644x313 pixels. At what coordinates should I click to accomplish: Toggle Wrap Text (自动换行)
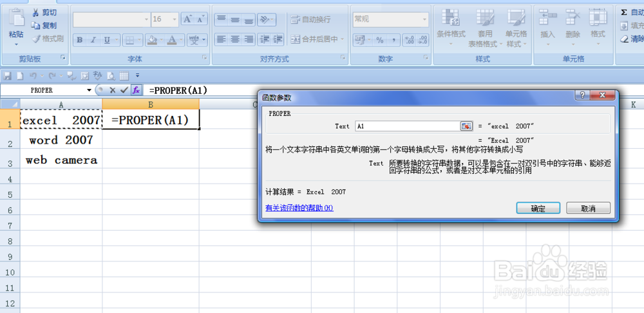(x=310, y=19)
